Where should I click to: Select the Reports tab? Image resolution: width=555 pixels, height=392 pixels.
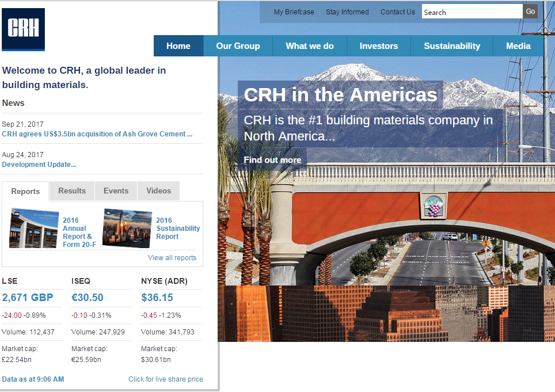[x=25, y=192]
